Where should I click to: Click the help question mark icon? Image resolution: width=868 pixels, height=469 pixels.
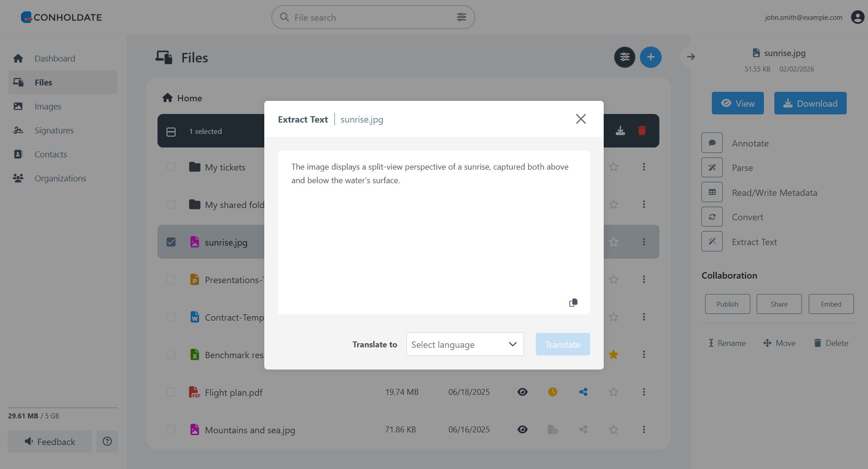107,441
